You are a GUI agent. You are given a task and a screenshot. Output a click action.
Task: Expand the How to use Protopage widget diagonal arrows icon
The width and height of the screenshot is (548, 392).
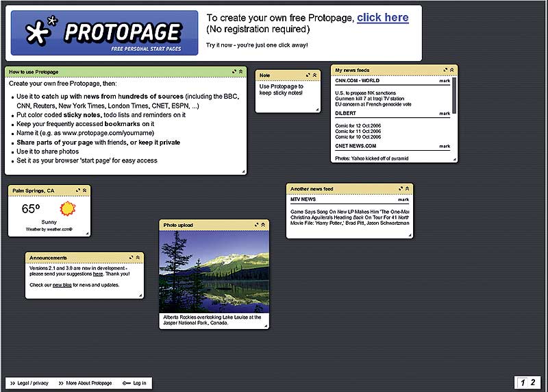[x=234, y=72]
